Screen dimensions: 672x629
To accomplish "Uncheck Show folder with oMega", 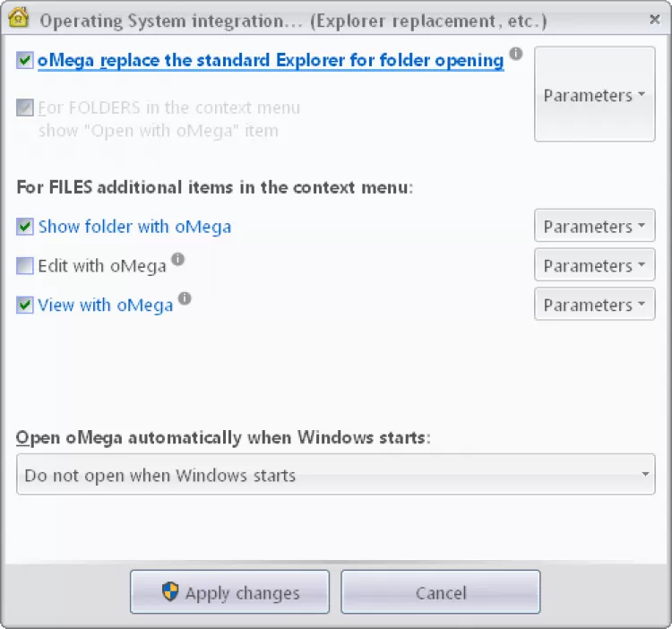I will pyautogui.click(x=25, y=227).
